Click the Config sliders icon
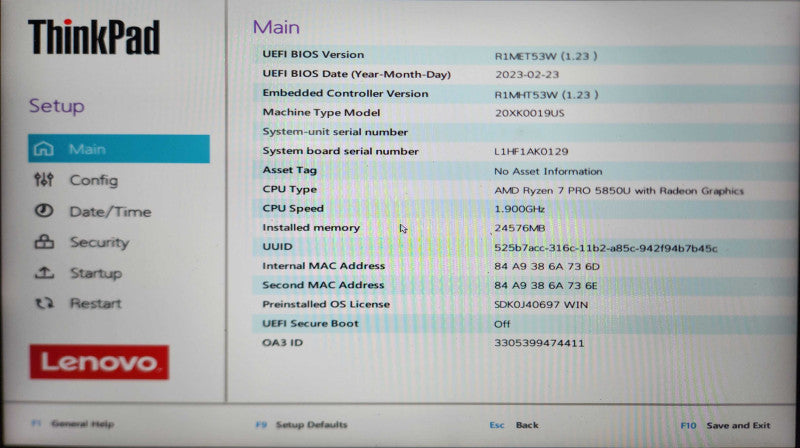The image size is (800, 448). (44, 180)
